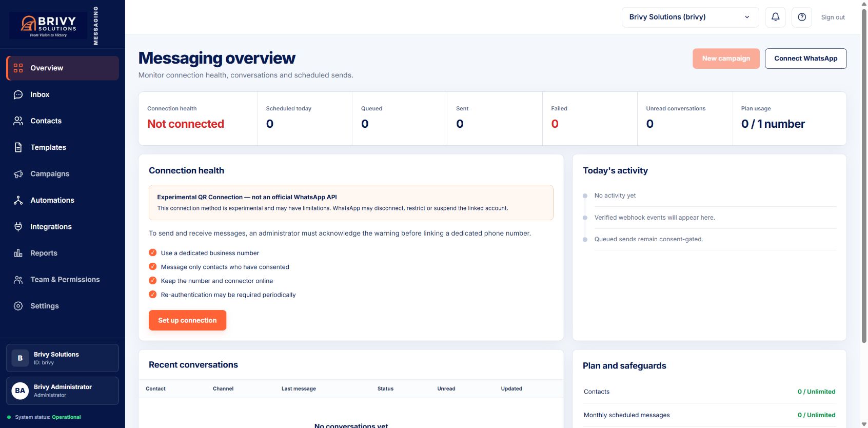This screenshot has height=428, width=868.
Task: Click Monthly scheduled messages 0 / Unlimited value
Action: click(816, 415)
